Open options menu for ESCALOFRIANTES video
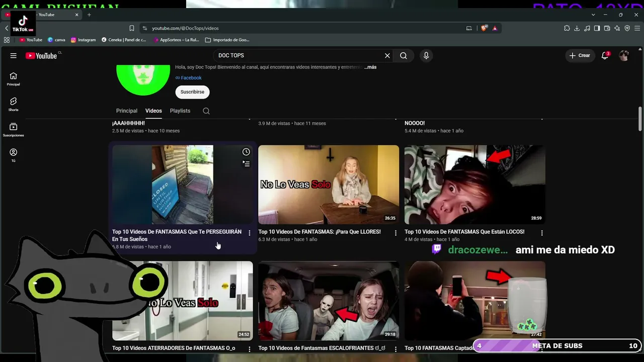644x362 pixels. pyautogui.click(x=395, y=349)
